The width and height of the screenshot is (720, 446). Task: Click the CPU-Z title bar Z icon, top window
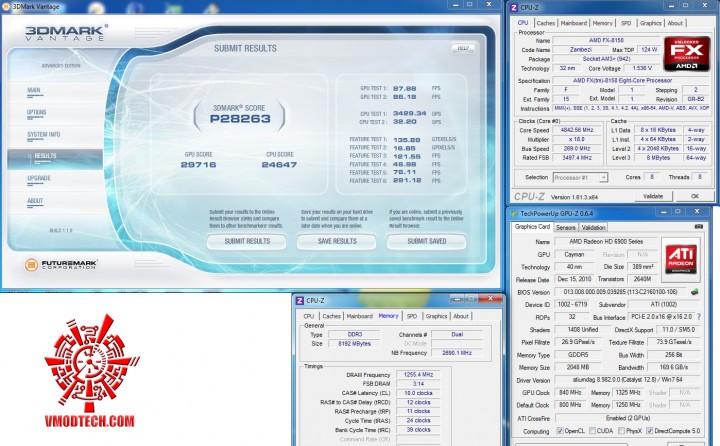pyautogui.click(x=514, y=7)
